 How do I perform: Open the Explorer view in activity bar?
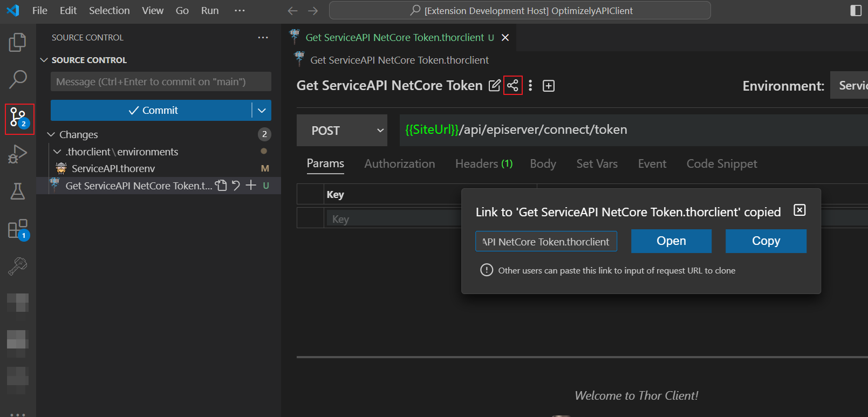(18, 42)
